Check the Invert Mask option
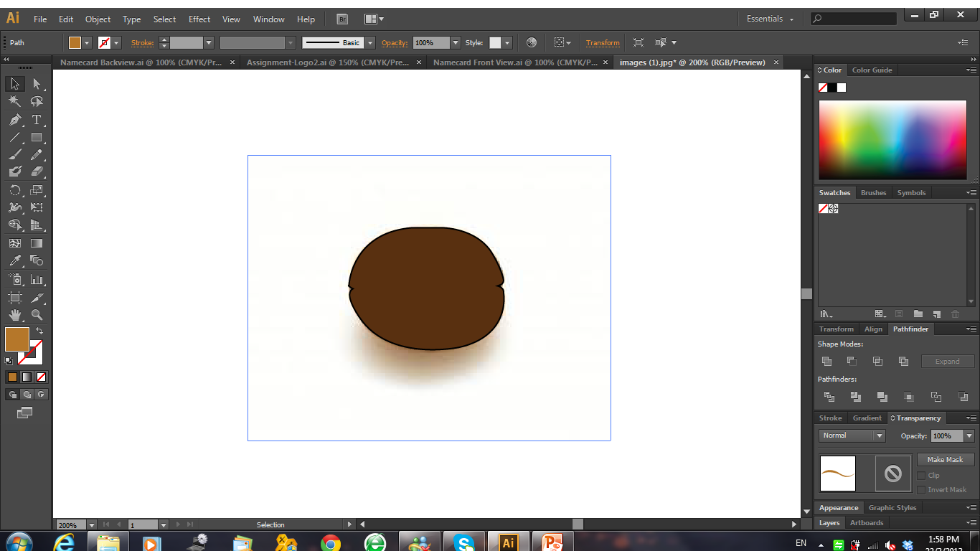 (x=922, y=490)
